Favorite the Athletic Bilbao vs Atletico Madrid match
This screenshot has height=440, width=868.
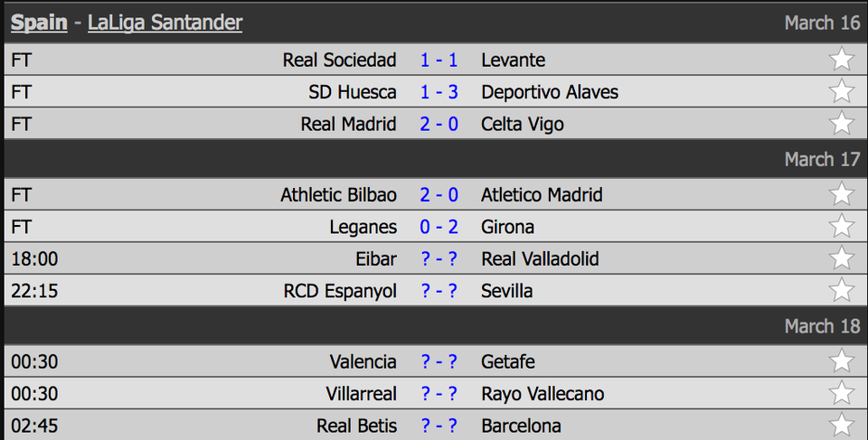click(842, 194)
